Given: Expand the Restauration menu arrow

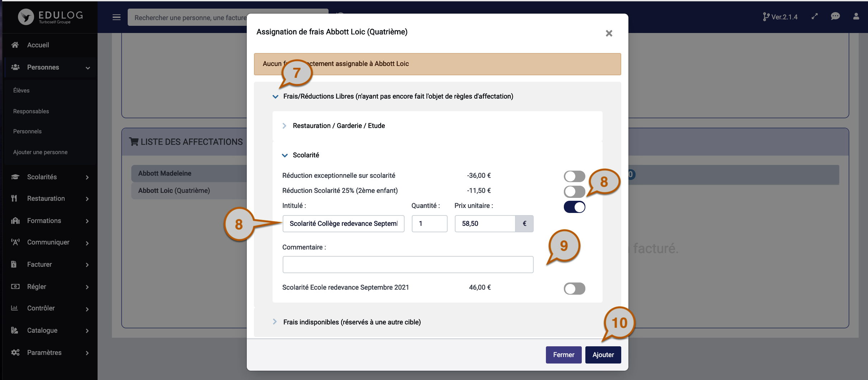Looking at the screenshot, I should 87,199.
